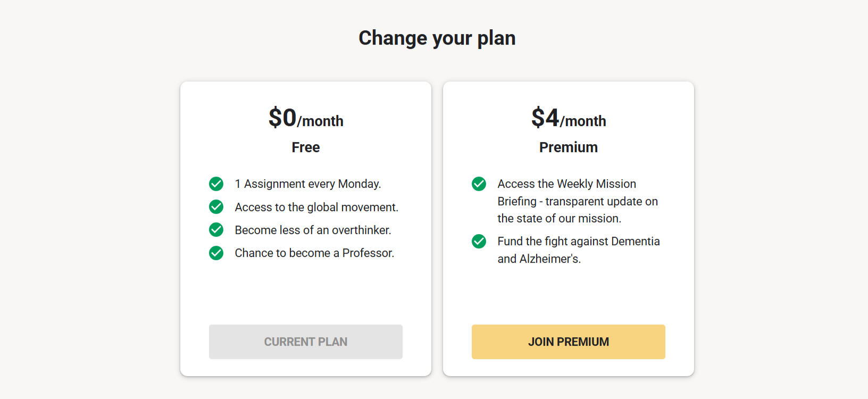This screenshot has width=868, height=399.
Task: Click checkmark next to Access to global movement
Action: coord(216,207)
